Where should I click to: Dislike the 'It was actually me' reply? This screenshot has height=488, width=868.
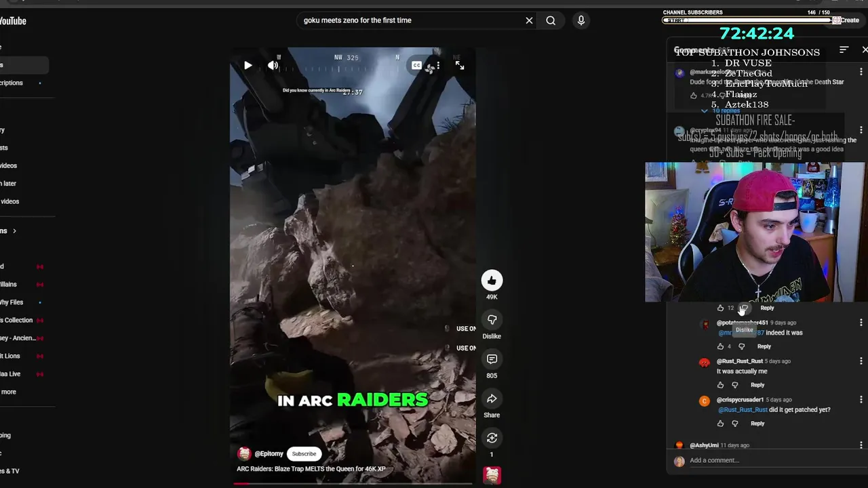pos(735,385)
